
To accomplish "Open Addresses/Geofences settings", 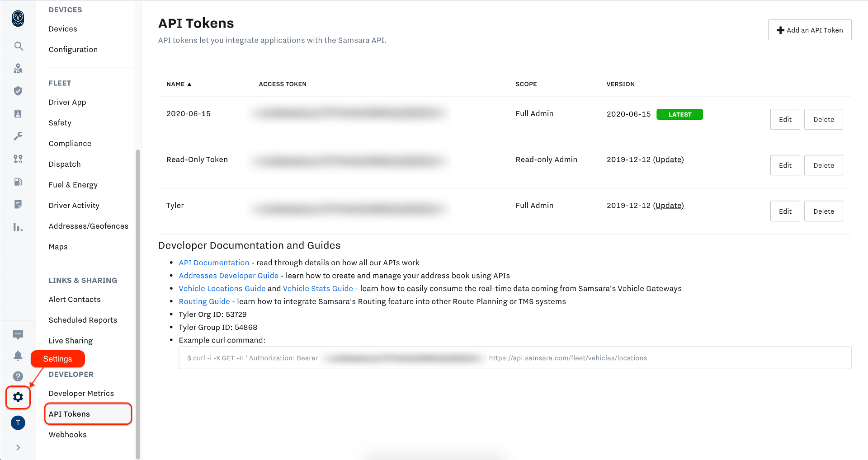I will (89, 226).
